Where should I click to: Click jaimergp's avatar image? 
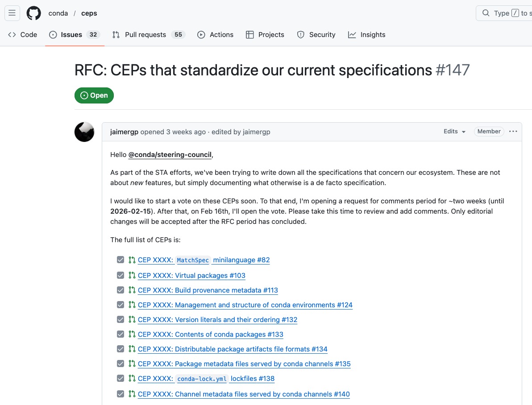[x=84, y=132]
